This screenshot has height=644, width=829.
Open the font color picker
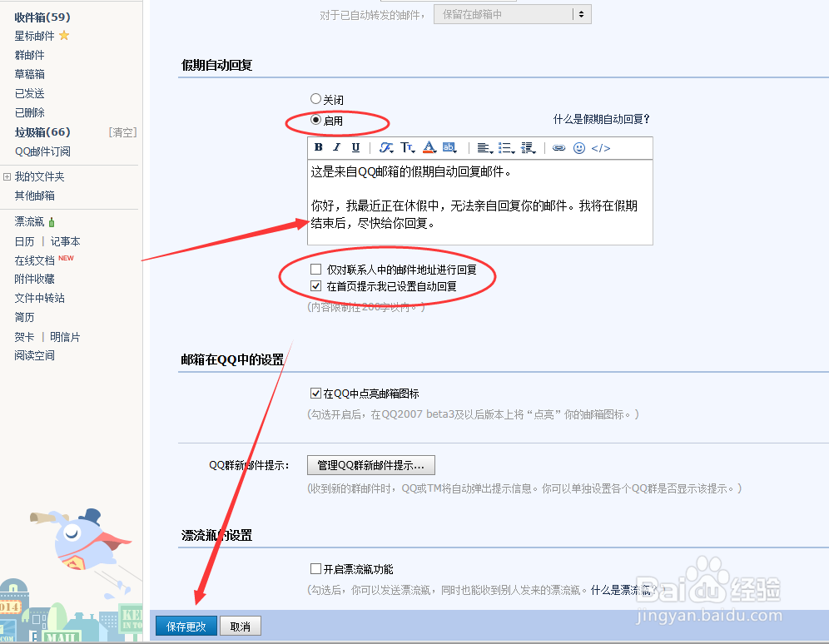[429, 147]
